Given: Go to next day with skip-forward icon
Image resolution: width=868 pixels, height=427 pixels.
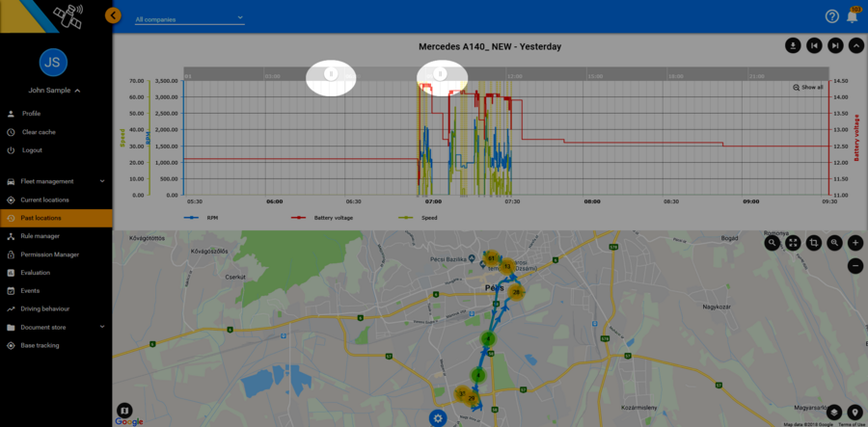Looking at the screenshot, I should pos(835,45).
